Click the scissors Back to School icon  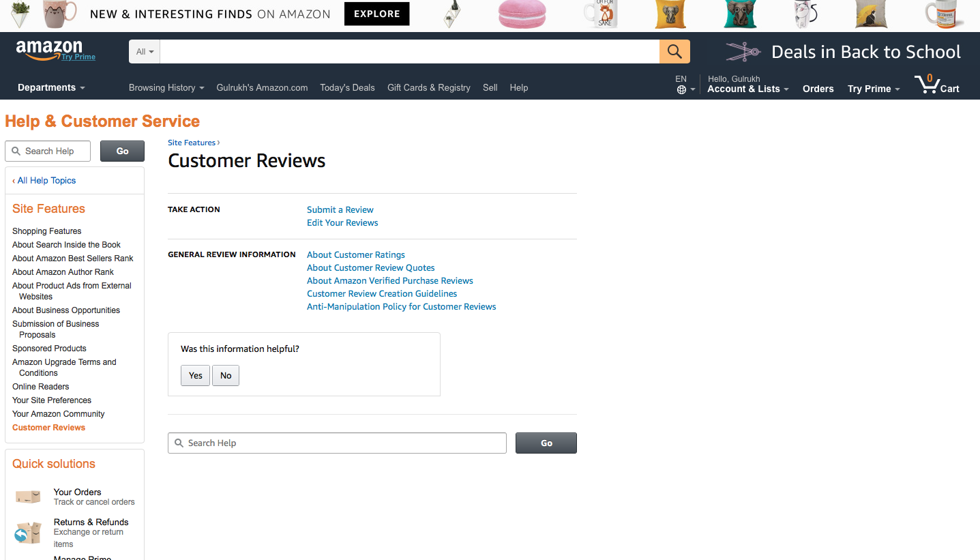tap(743, 52)
